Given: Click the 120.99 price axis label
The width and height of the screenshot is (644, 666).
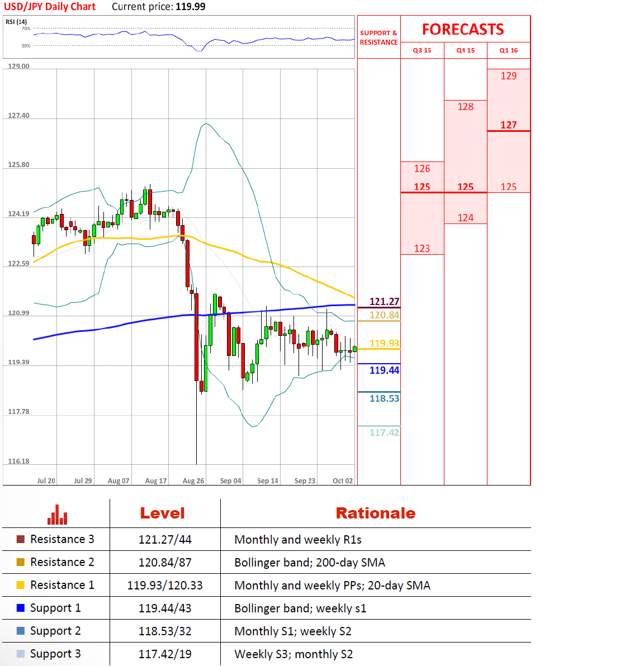Looking at the screenshot, I should pyautogui.click(x=18, y=313).
